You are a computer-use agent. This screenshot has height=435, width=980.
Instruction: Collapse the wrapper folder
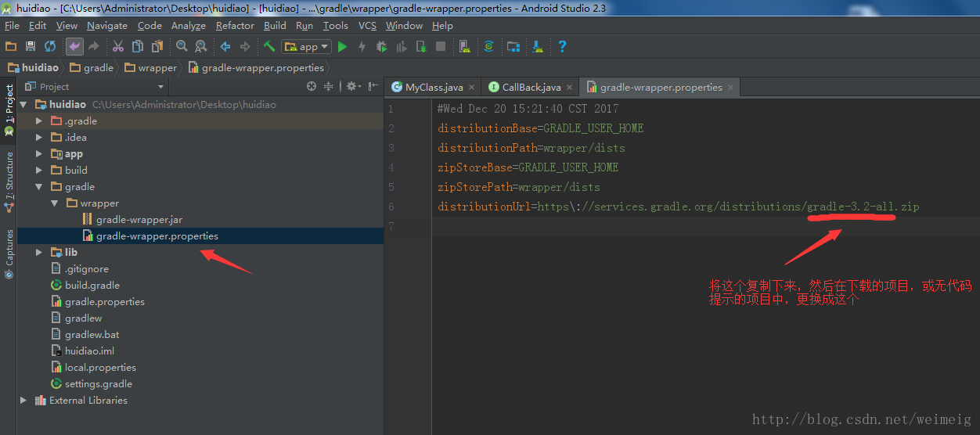pos(55,203)
